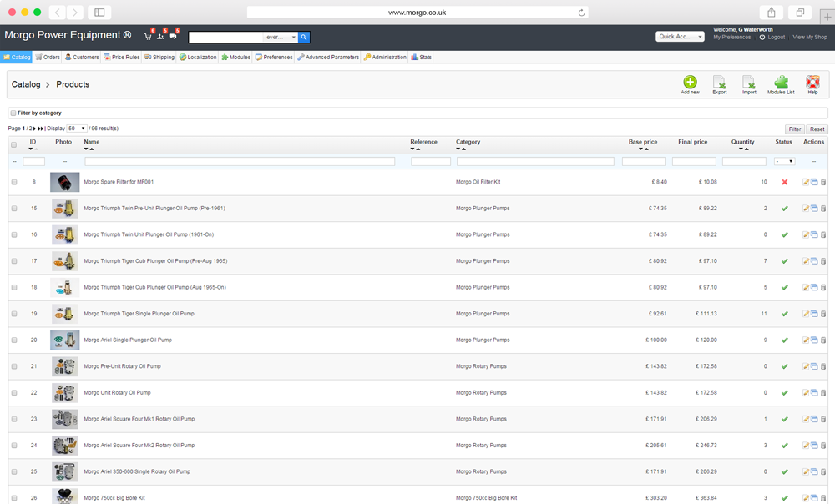
Task: Edit the Morgo Spare Filter for MF001 product
Action: (806, 182)
